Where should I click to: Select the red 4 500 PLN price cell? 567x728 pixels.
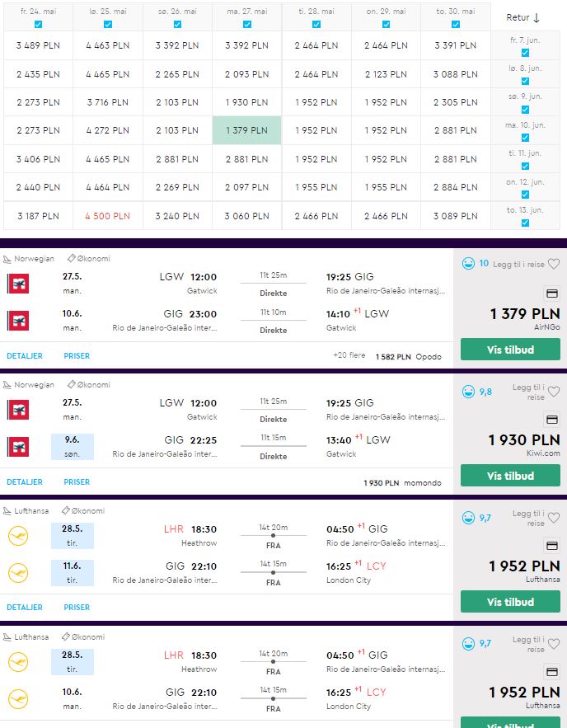tap(108, 216)
